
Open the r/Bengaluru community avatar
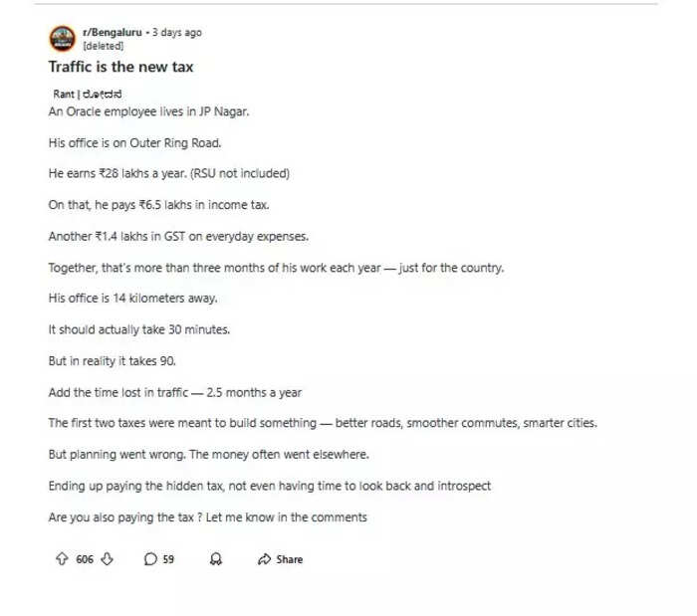click(62, 38)
